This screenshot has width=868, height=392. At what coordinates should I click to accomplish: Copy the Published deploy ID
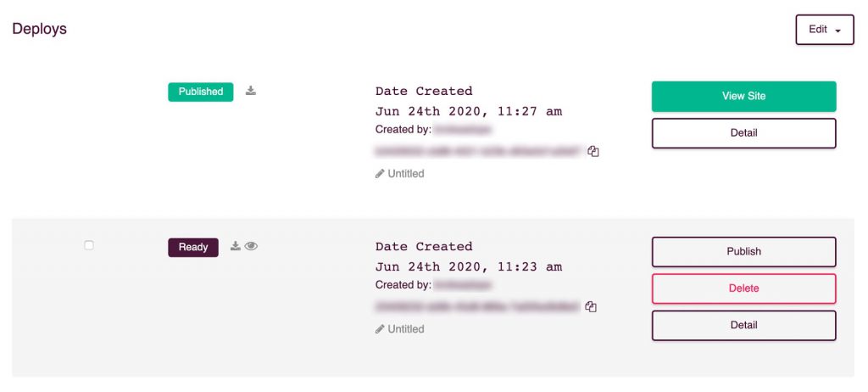tap(593, 151)
